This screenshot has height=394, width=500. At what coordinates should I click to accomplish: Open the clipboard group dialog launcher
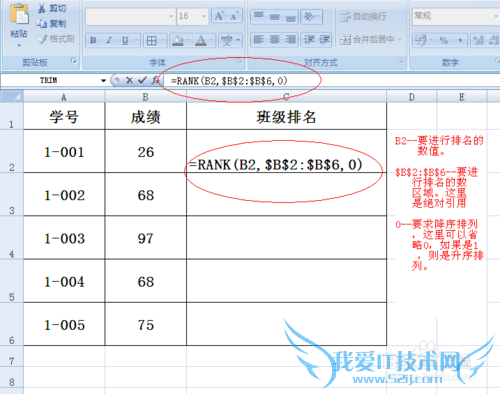coord(73,61)
